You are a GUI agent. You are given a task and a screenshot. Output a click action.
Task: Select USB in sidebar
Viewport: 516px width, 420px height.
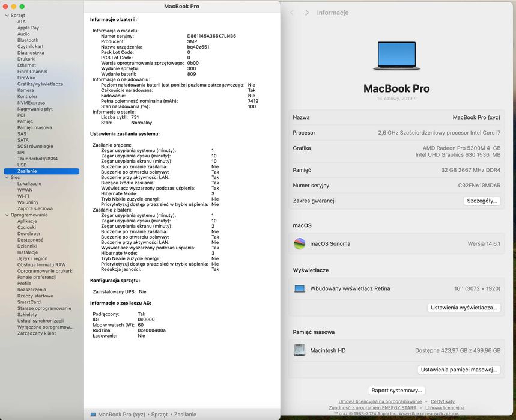22,165
